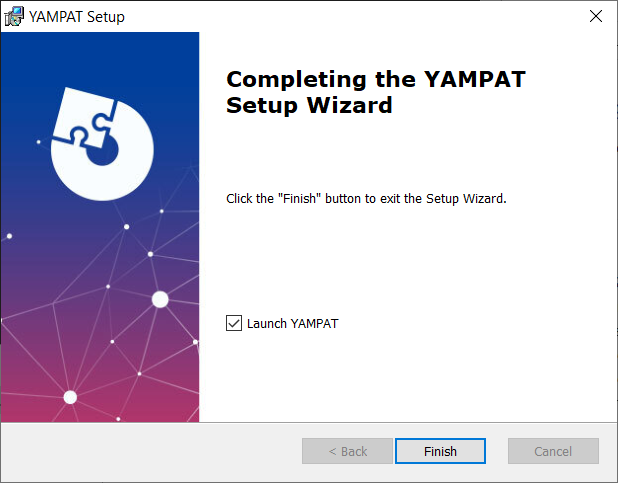Click the "YAMPAT Setup" title text
This screenshot has height=483, width=618.
point(79,17)
